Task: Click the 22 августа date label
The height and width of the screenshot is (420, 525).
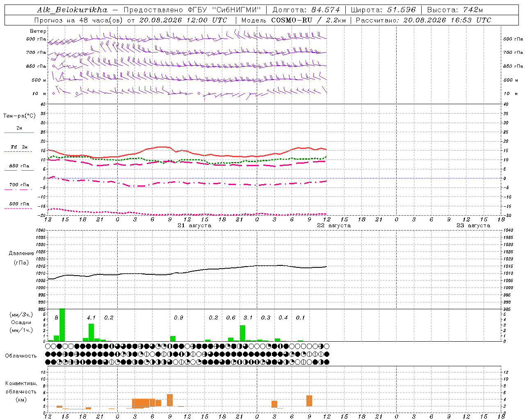Action: tap(334, 226)
